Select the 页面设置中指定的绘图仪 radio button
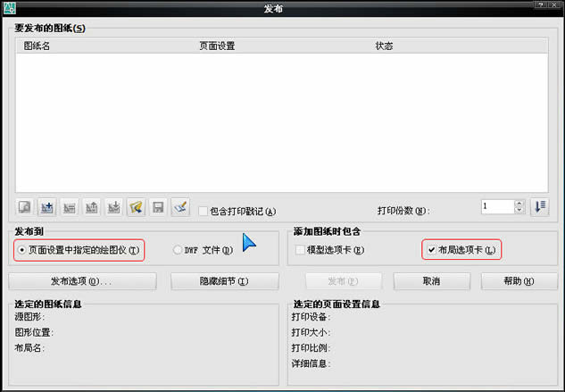This screenshot has width=565, height=392. click(x=22, y=251)
